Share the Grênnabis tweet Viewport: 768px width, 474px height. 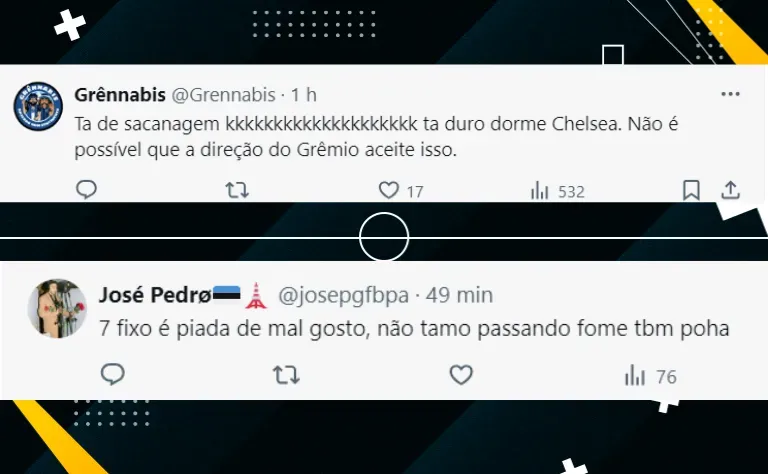coord(730,190)
